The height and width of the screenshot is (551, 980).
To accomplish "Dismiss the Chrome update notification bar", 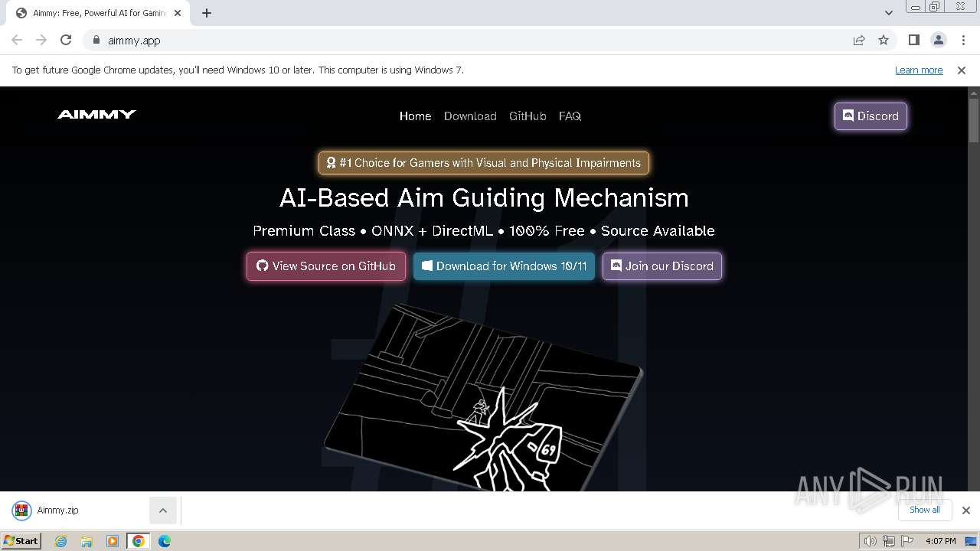I will click(x=962, y=70).
